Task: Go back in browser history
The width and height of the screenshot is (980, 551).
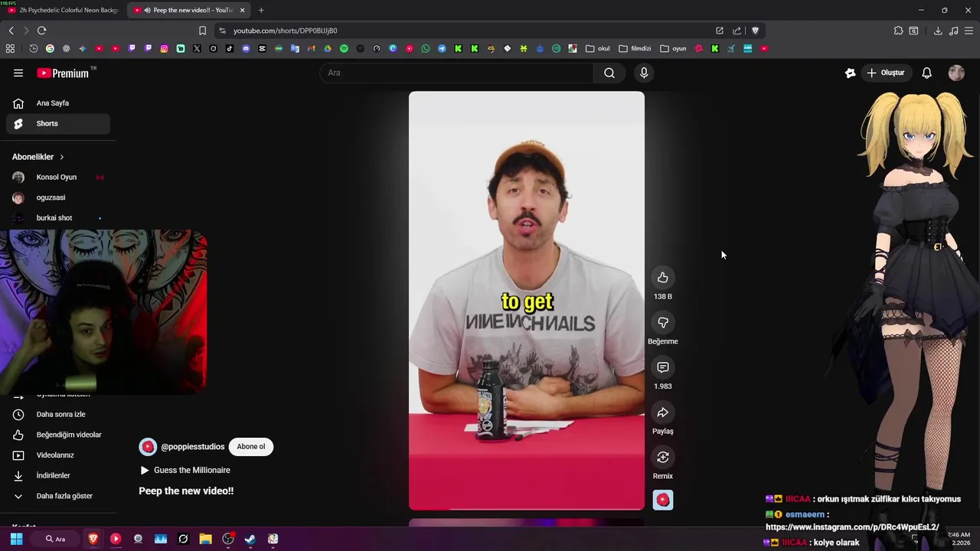Action: click(x=11, y=31)
